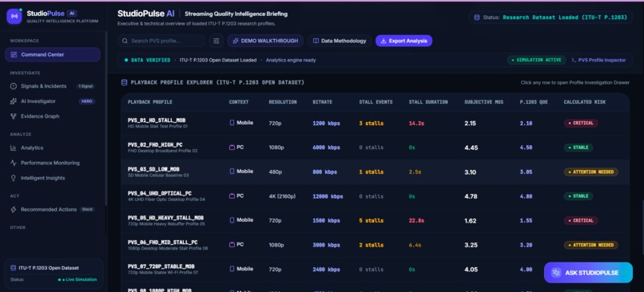
Task: Open AI Investigator page
Action: pyautogui.click(x=53, y=101)
